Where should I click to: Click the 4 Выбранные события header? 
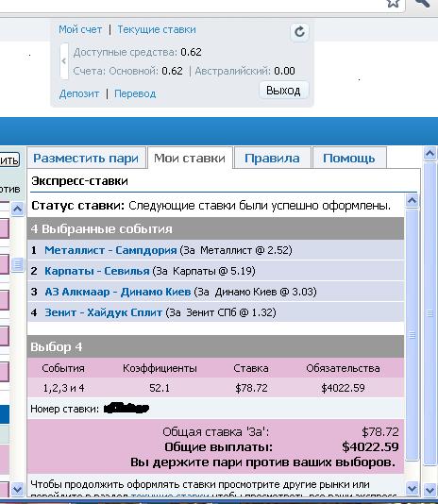pos(215,228)
